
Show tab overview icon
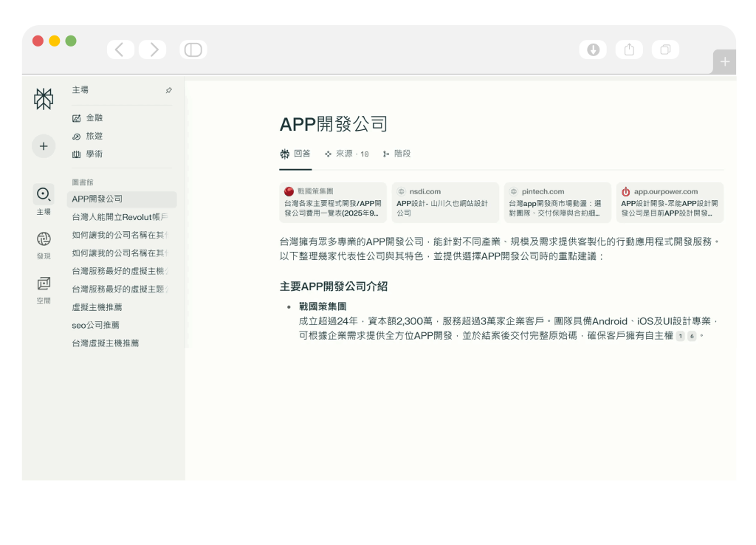pyautogui.click(x=665, y=49)
